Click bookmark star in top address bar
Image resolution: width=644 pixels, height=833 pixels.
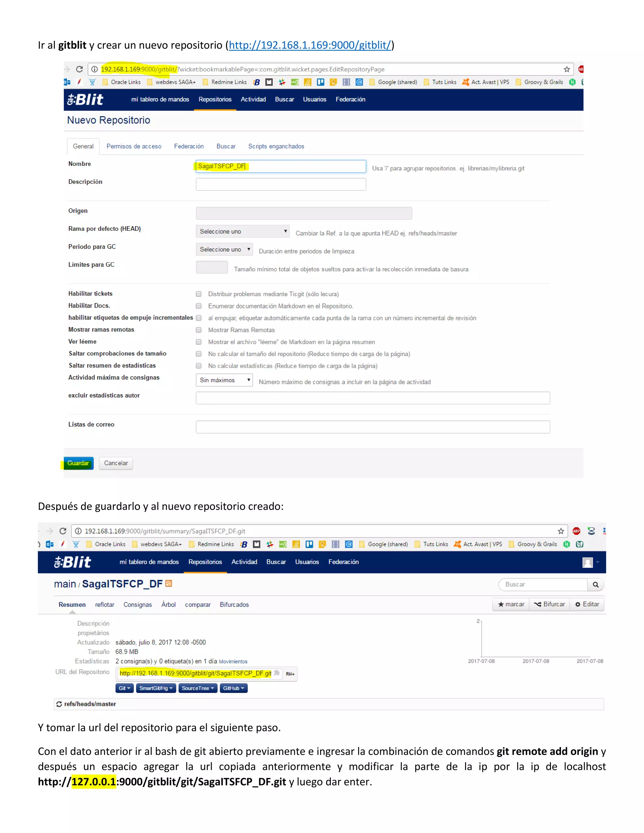pyautogui.click(x=567, y=69)
